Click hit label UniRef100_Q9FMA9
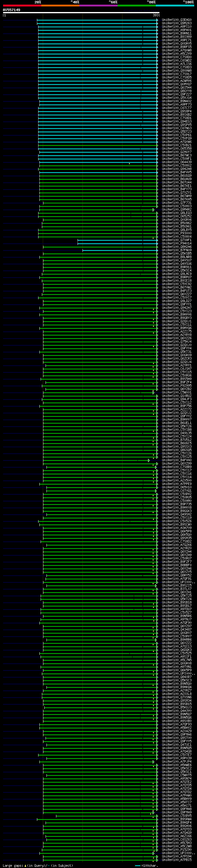 tap(177, 812)
